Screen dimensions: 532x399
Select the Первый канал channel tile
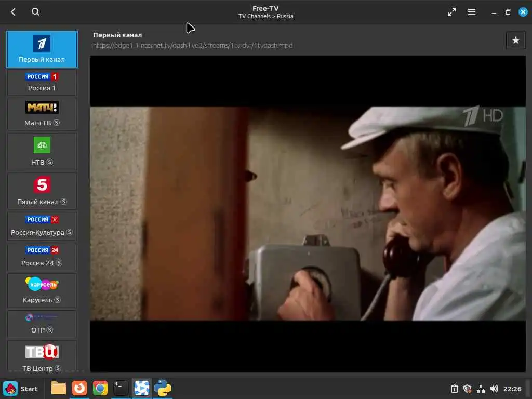(42, 49)
